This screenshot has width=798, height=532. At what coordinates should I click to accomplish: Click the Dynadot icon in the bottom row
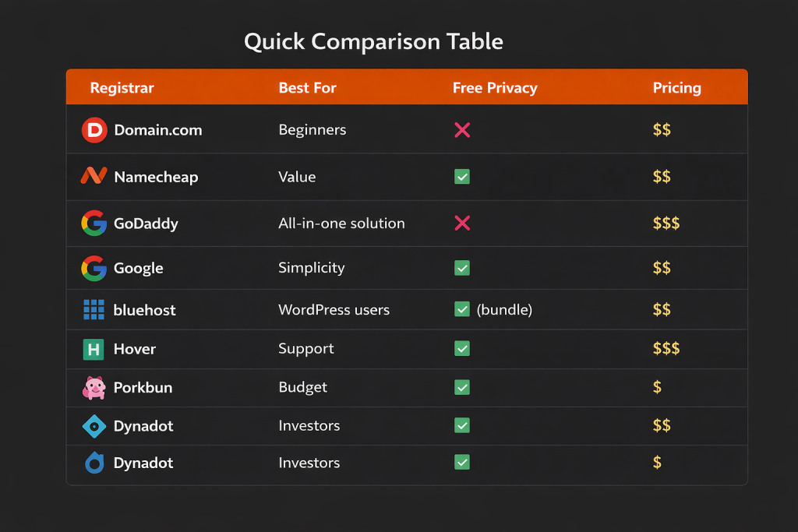tap(94, 463)
